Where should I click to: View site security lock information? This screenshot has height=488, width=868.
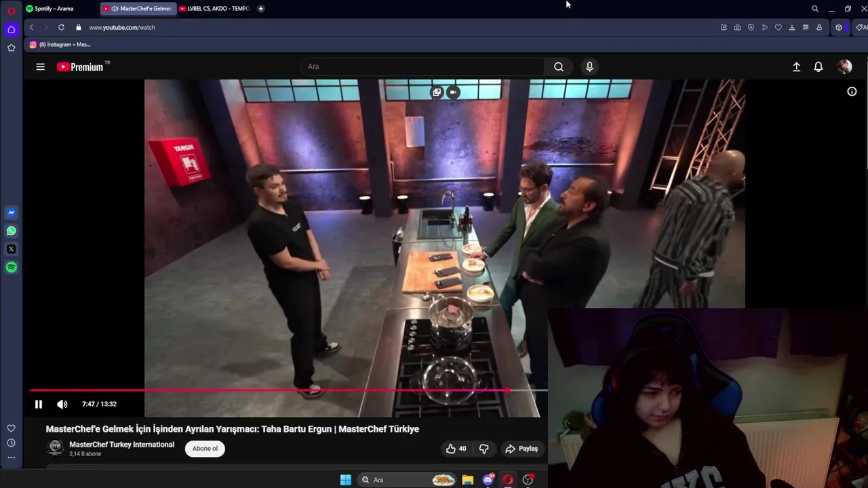click(79, 27)
